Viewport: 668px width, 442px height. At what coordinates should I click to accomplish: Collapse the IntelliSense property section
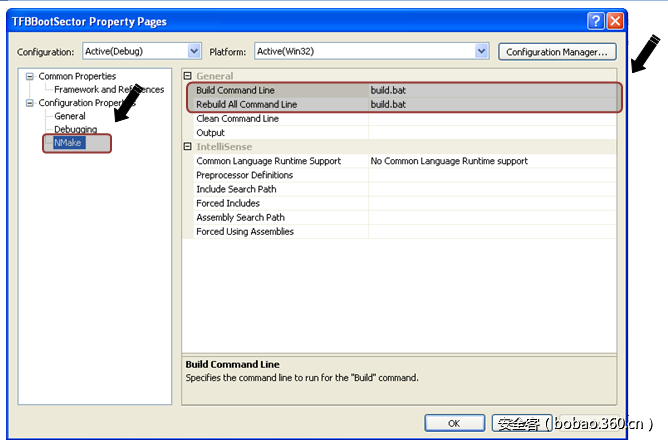(x=188, y=147)
